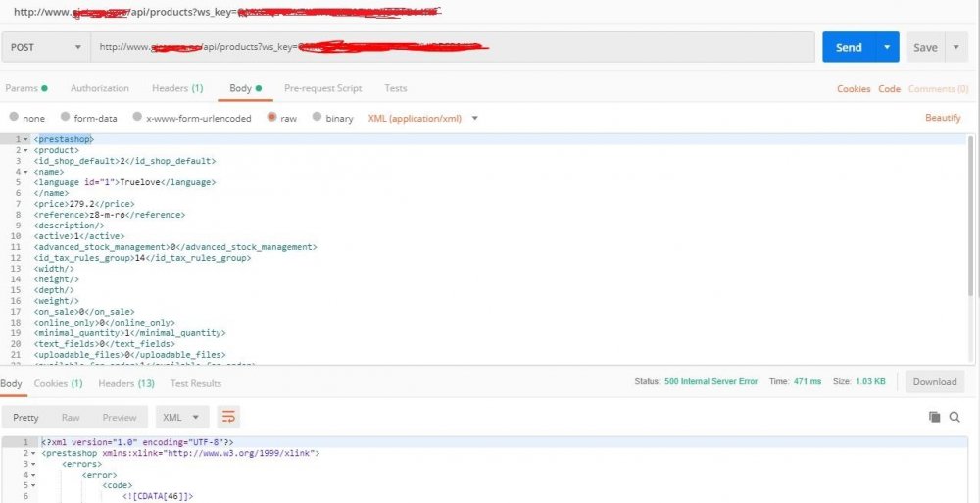
Task: Switch to the Authorization tab
Action: point(100,88)
